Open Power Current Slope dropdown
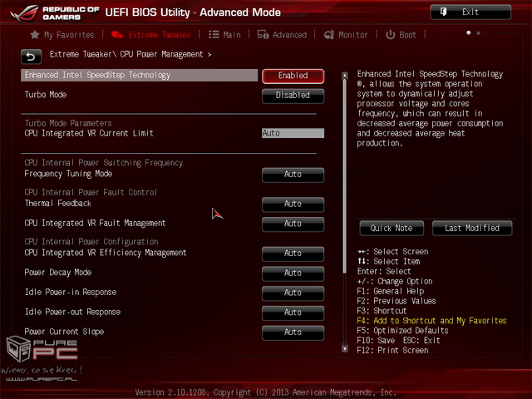 click(293, 332)
